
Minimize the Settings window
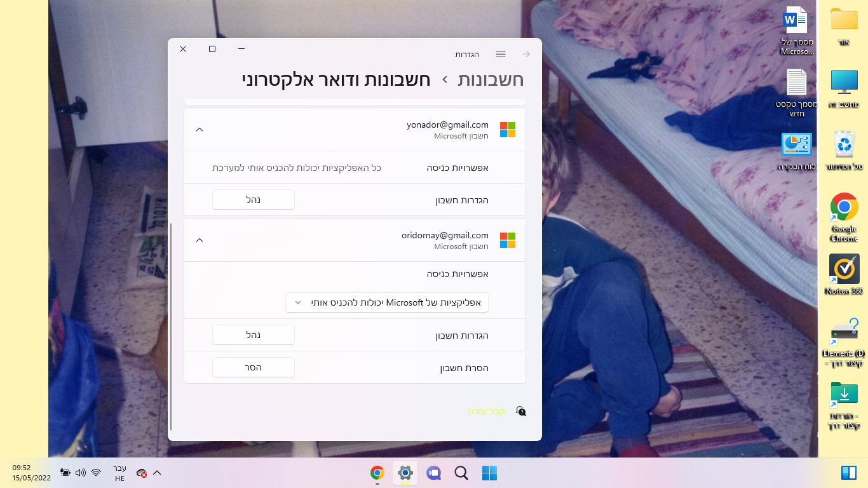[x=241, y=49]
